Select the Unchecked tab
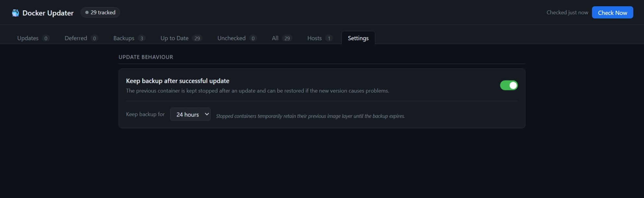The height and width of the screenshot is (198, 644). coord(237,38)
